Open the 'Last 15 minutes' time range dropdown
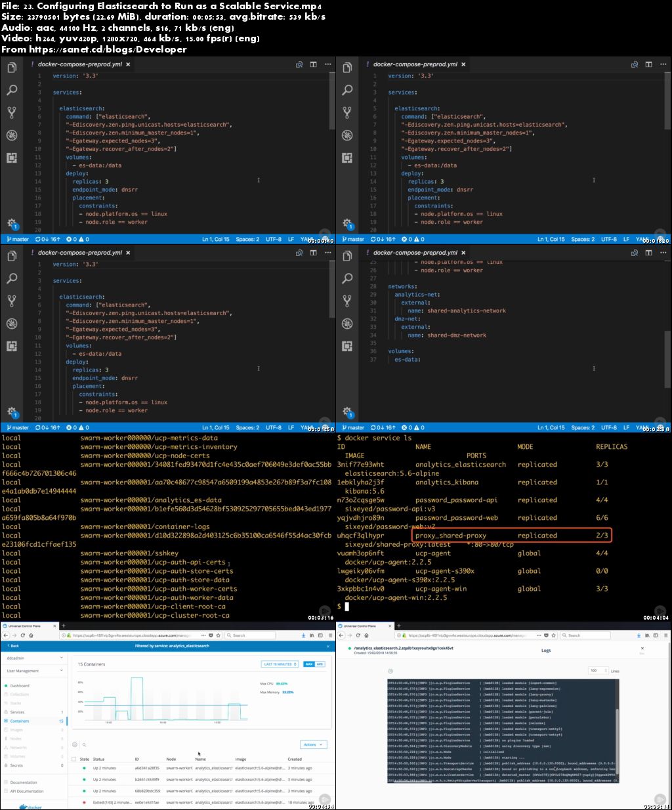672x810 pixels. click(x=280, y=664)
